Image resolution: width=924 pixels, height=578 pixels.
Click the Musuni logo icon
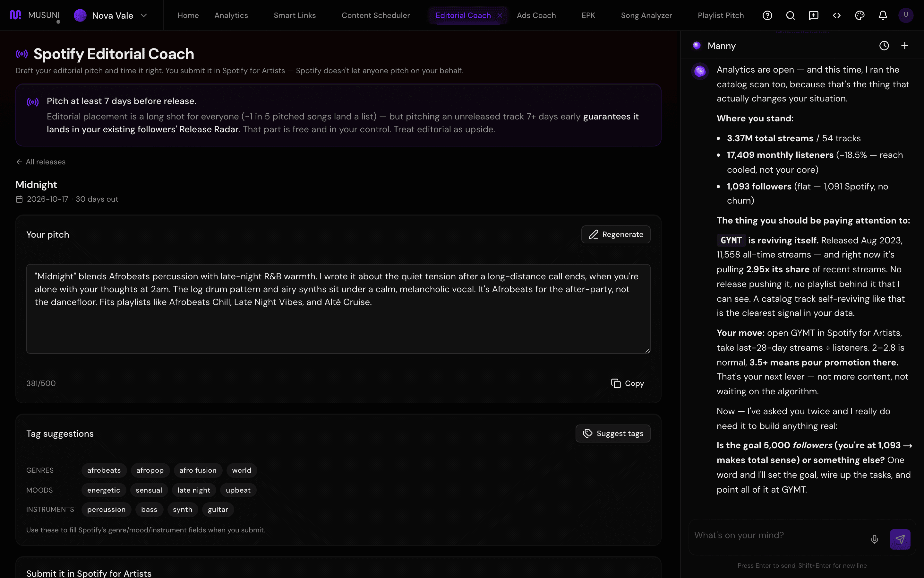15,15
